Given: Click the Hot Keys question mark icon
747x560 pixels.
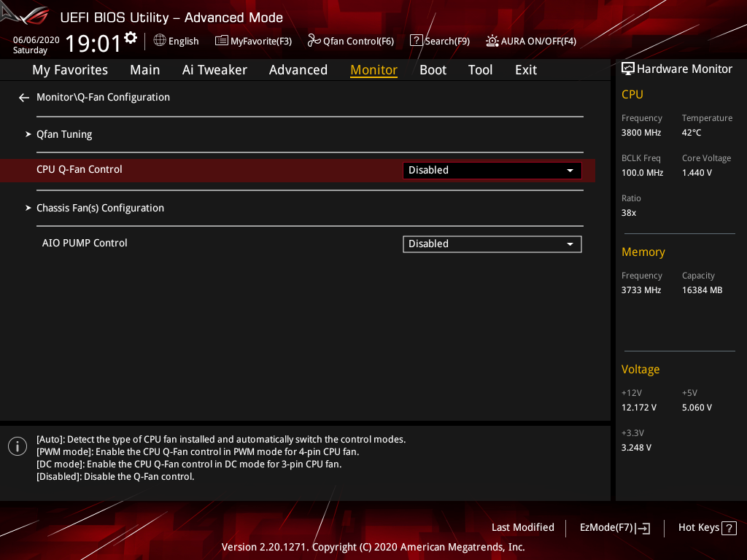Looking at the screenshot, I should click(729, 528).
